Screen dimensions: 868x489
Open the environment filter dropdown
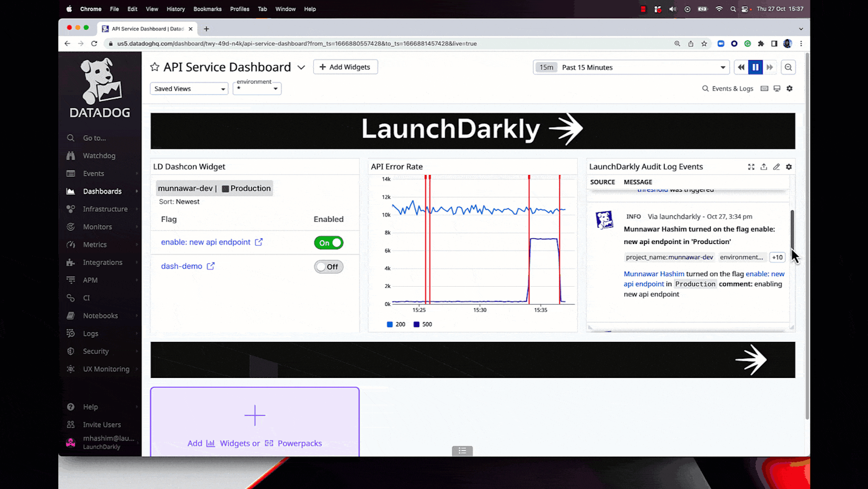click(257, 89)
